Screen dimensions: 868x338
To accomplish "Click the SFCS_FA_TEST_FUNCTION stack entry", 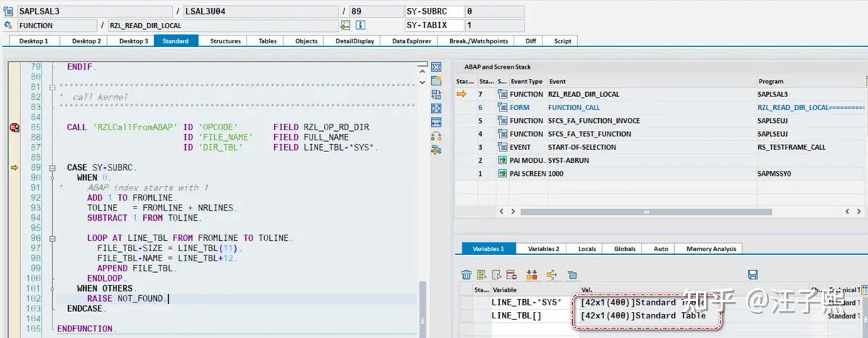I will (590, 134).
